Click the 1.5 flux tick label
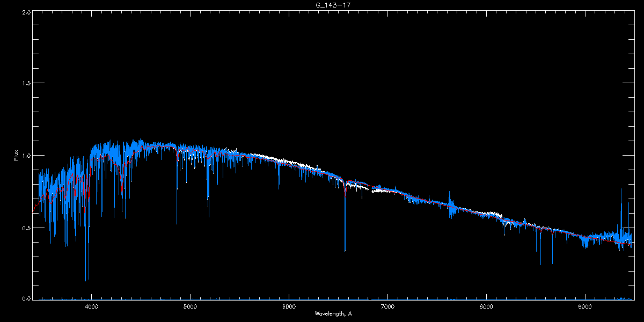This screenshot has height=322, width=644. pyautogui.click(x=26, y=84)
